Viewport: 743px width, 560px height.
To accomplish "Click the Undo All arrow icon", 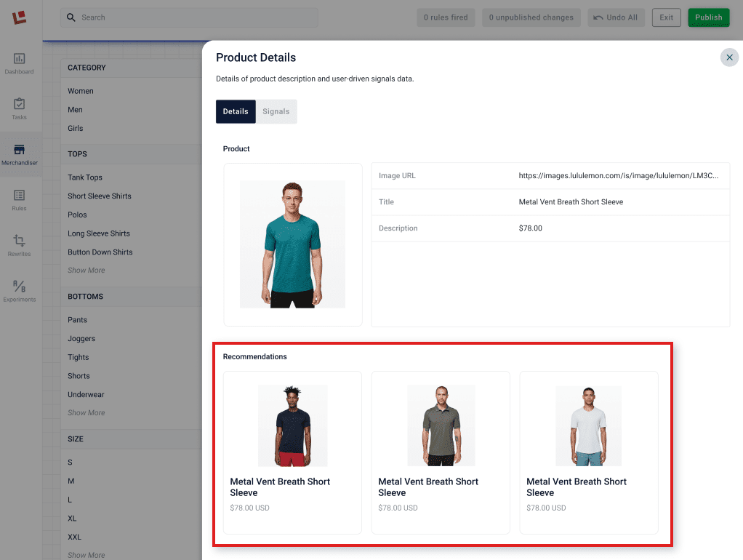I will coord(598,17).
